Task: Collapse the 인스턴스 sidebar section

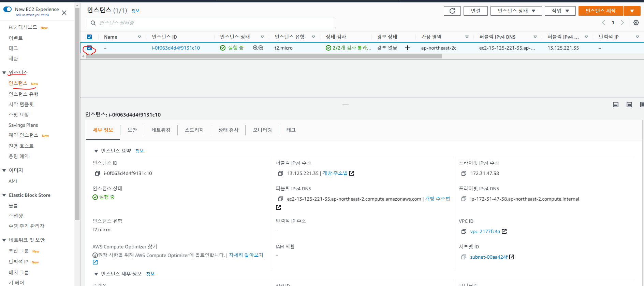Action: [4, 73]
